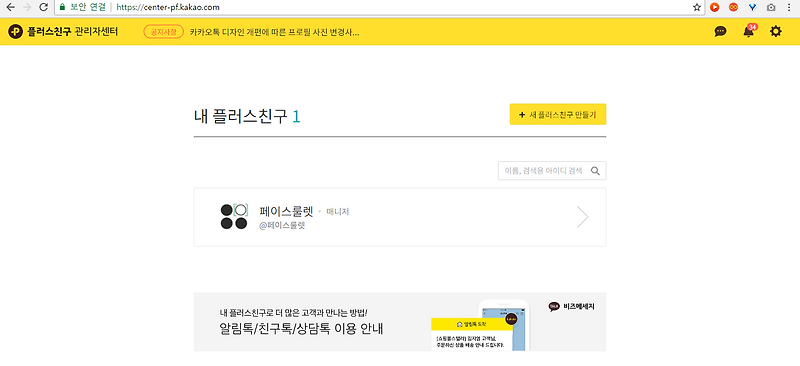Click the 공지사항 badge
Screen dimensions: 800x366
[x=163, y=32]
